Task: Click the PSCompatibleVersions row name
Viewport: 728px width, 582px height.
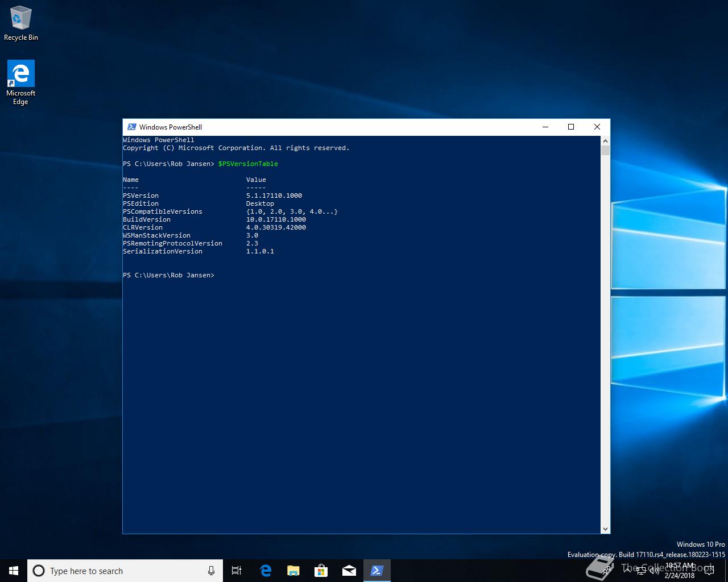Action: coord(163,211)
